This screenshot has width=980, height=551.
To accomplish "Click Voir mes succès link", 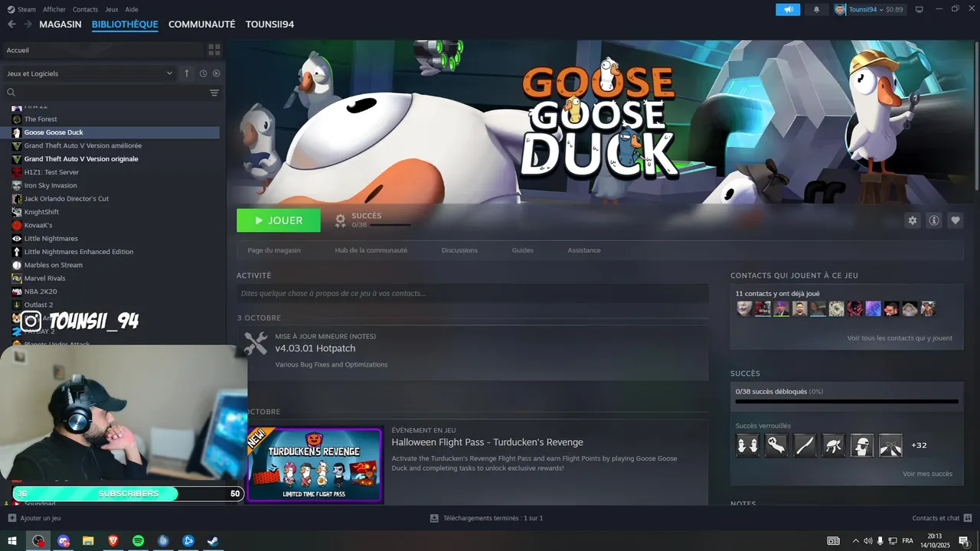I will pos(927,474).
